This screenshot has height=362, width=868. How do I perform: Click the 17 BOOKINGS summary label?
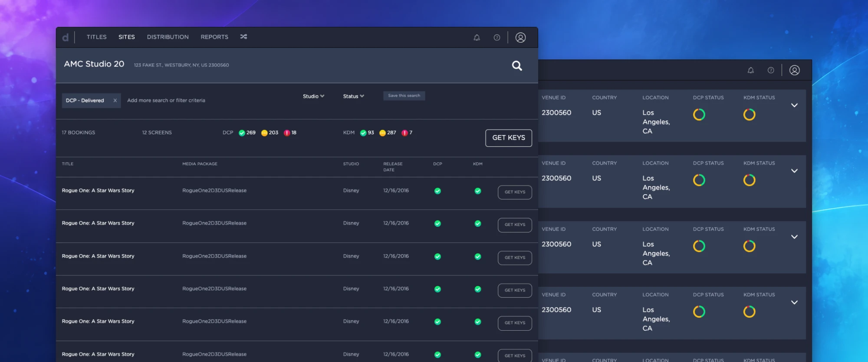(78, 133)
